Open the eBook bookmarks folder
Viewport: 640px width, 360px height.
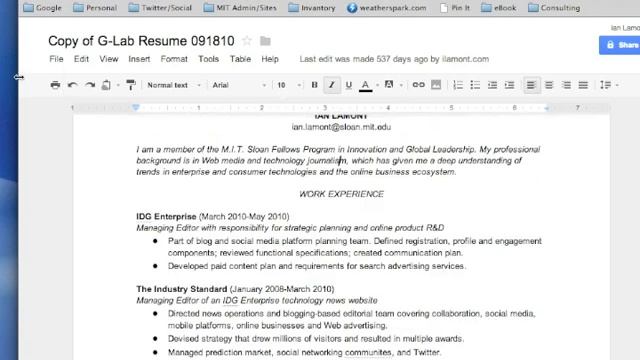pyautogui.click(x=499, y=7)
